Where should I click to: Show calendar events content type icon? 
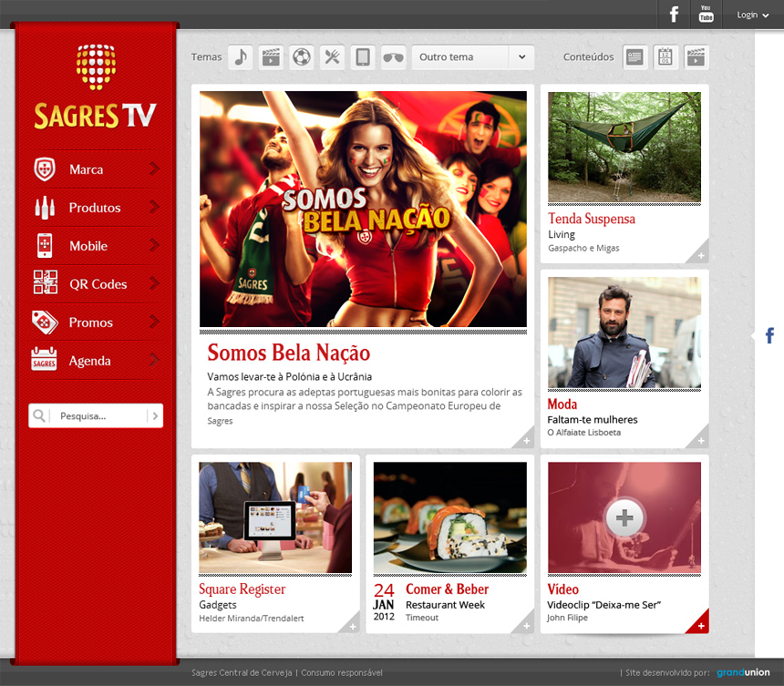click(665, 57)
